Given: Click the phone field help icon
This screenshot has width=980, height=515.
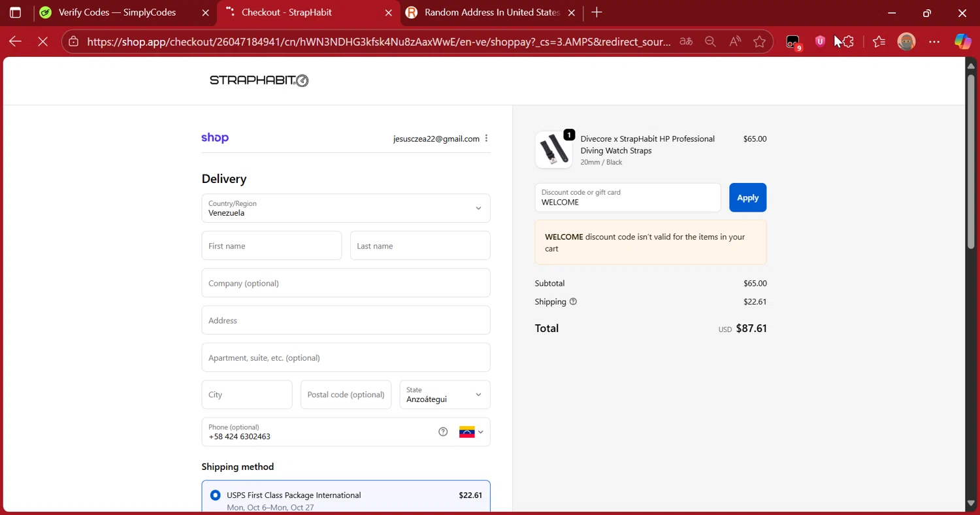Looking at the screenshot, I should (443, 432).
